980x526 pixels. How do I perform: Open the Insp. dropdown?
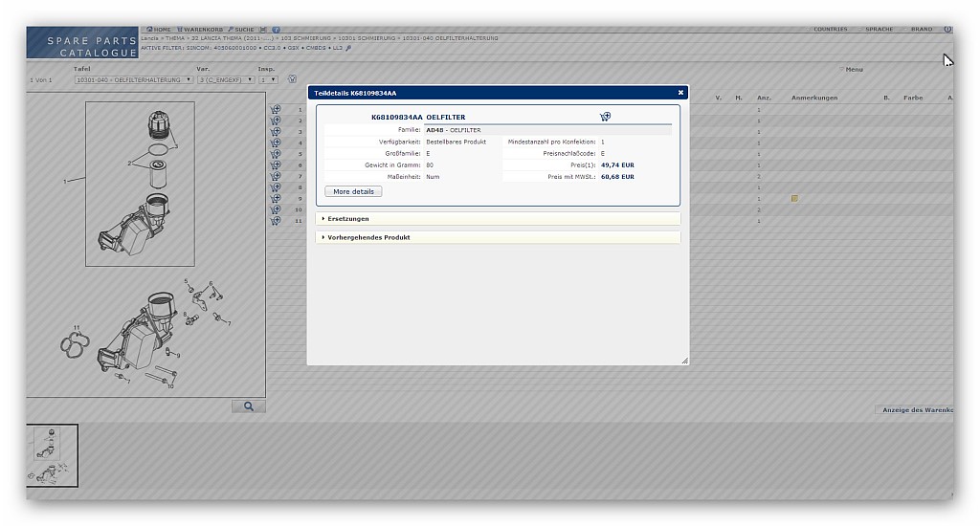tap(268, 80)
